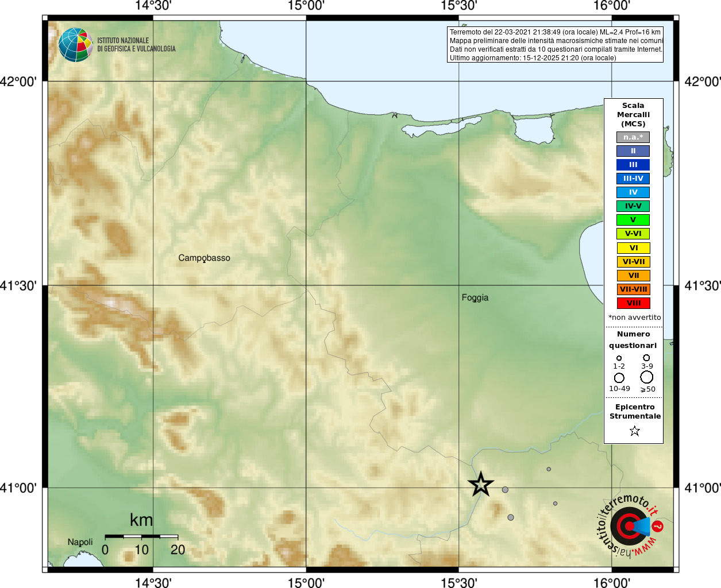This screenshot has height=588, width=721.
Task: Click the Terremoto del 22-03-2021 header line
Action: point(555,32)
